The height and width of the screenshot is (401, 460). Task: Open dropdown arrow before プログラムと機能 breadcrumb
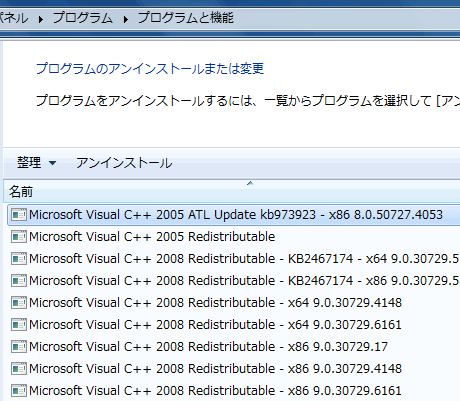coord(126,19)
